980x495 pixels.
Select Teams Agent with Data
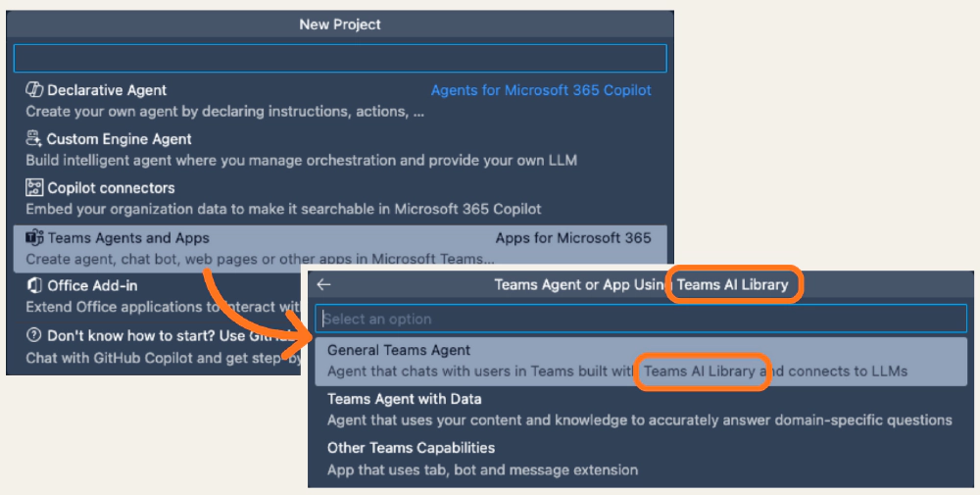(404, 399)
